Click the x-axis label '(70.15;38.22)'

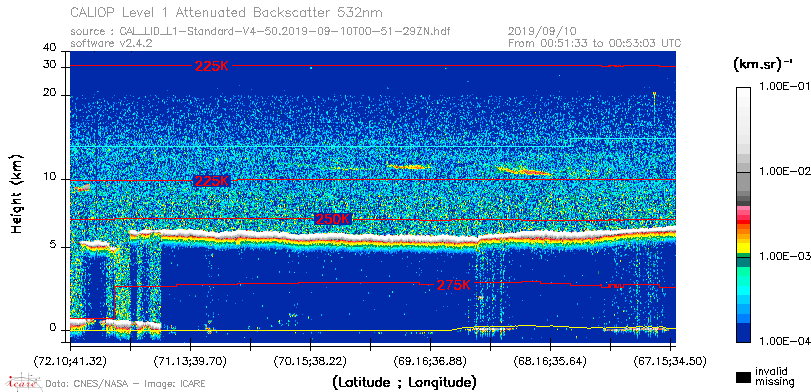click(x=311, y=361)
